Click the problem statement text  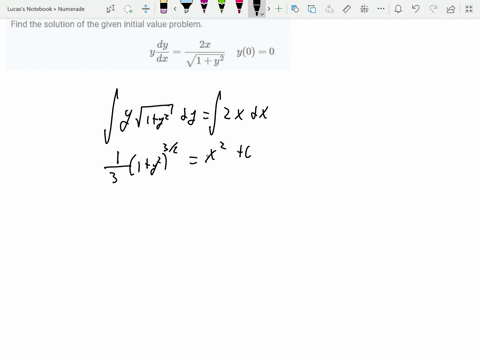pyautogui.click(x=106, y=24)
